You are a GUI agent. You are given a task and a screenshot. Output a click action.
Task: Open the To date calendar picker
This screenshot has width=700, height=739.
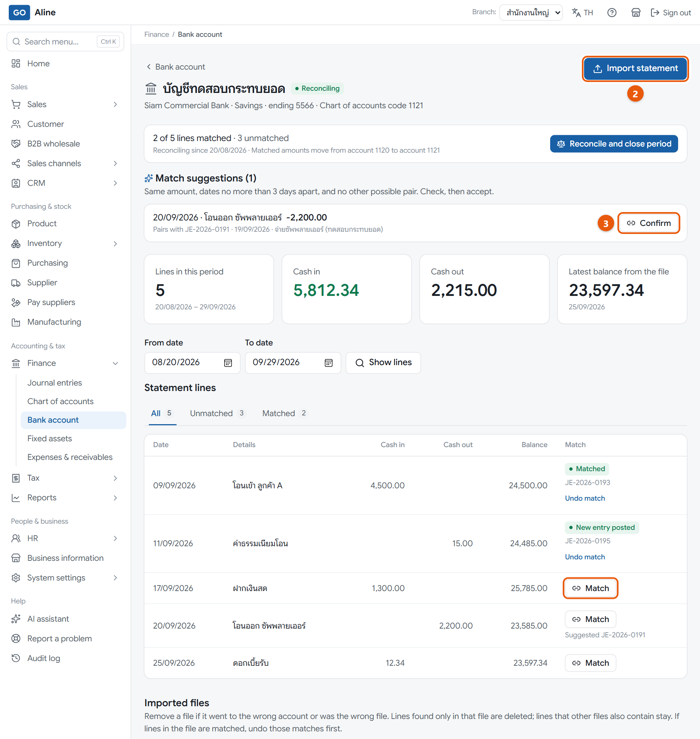[x=328, y=363]
